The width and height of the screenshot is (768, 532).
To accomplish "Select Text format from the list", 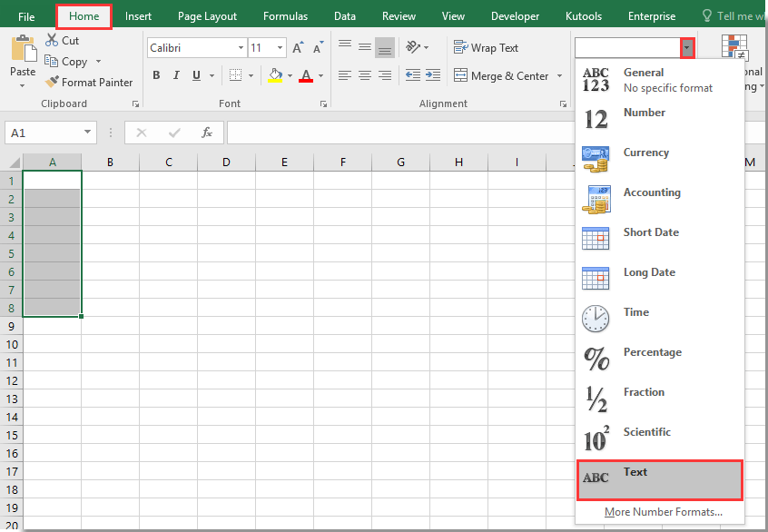I will [659, 479].
